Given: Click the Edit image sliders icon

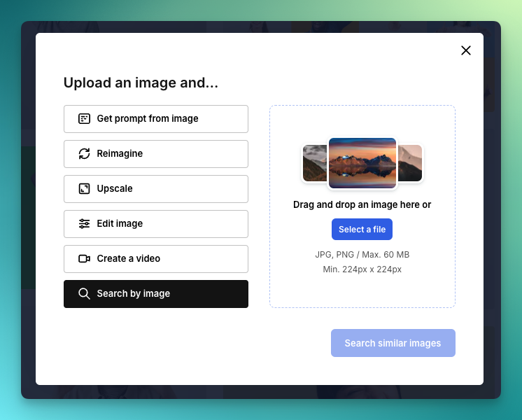Looking at the screenshot, I should click(84, 223).
